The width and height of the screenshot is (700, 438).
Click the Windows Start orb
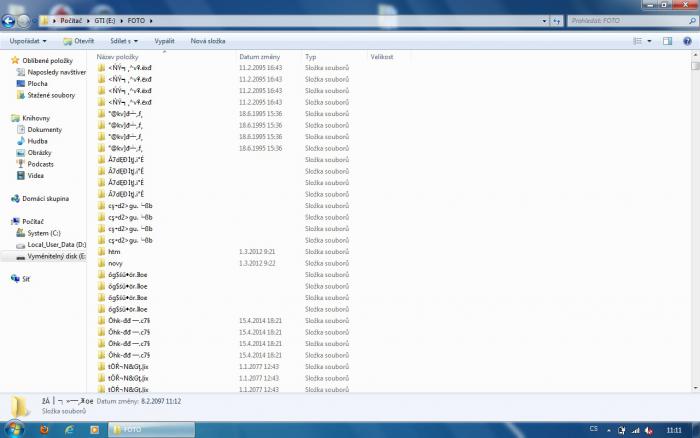pos(12,429)
